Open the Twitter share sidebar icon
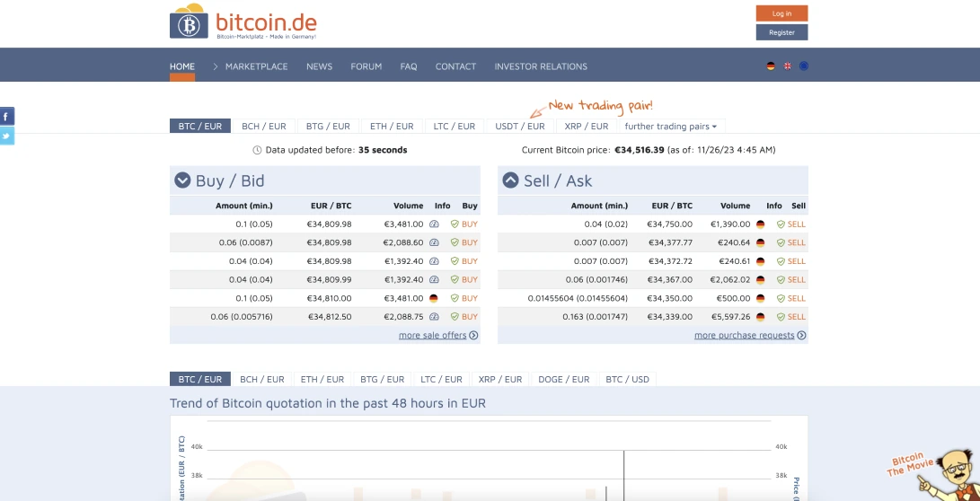The image size is (980, 501). tap(7, 136)
